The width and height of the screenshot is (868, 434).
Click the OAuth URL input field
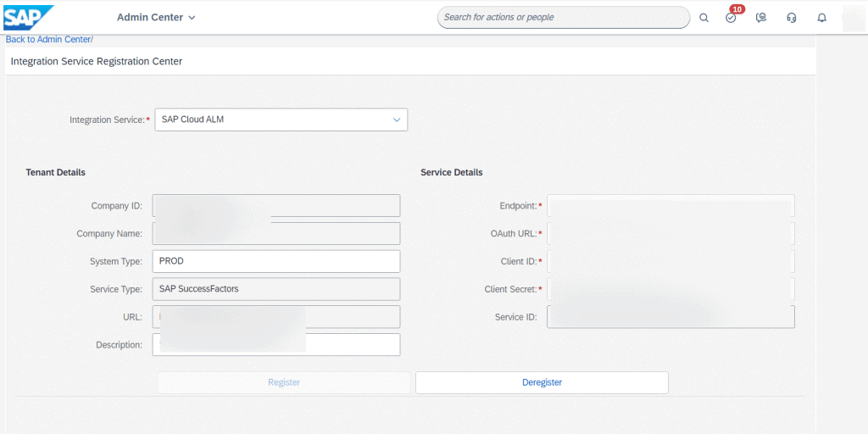point(671,234)
